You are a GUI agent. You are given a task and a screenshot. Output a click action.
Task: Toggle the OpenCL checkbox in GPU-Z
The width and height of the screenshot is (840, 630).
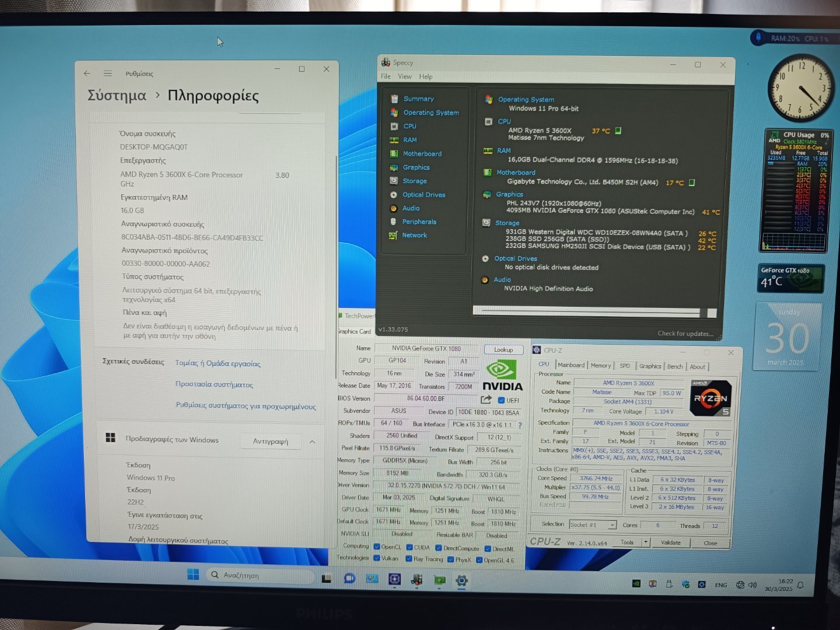[x=376, y=547]
